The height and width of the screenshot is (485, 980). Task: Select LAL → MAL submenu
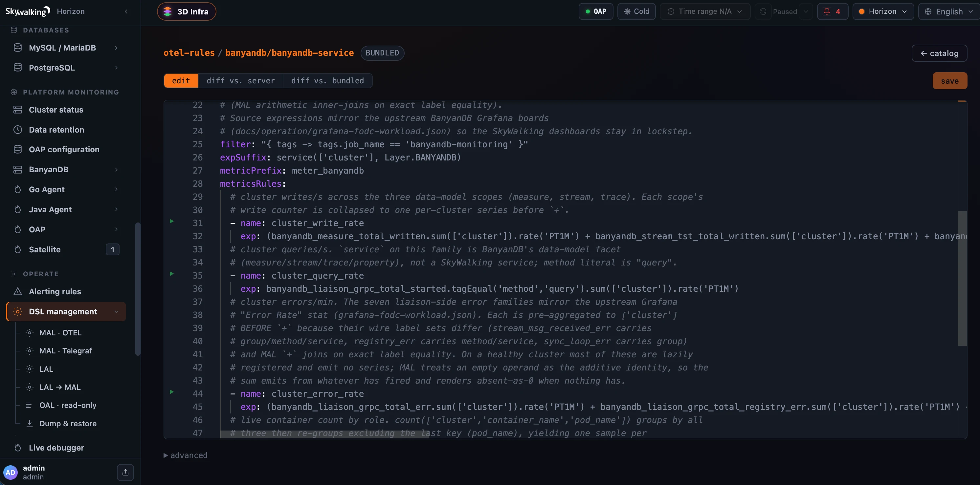coord(60,387)
